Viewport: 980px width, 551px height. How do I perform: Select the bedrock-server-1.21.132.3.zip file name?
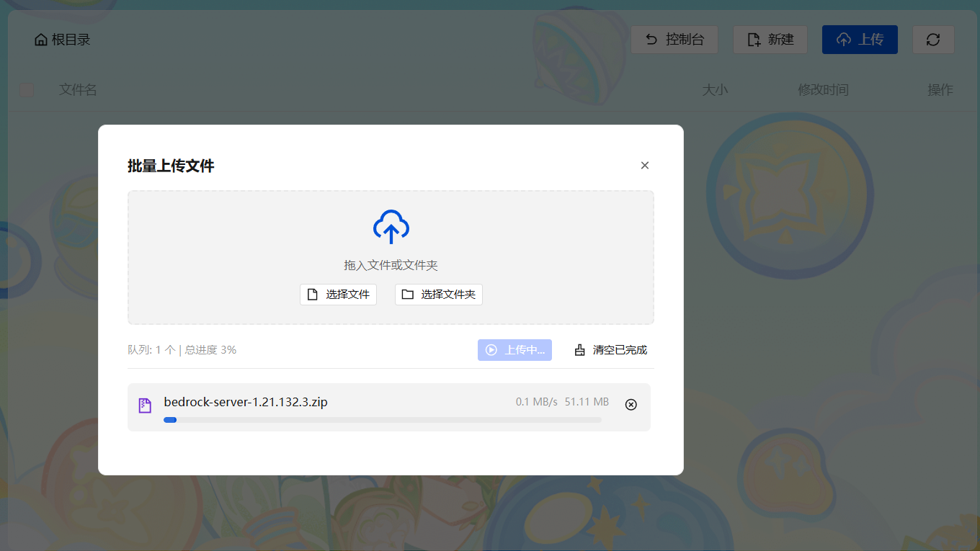[246, 402]
